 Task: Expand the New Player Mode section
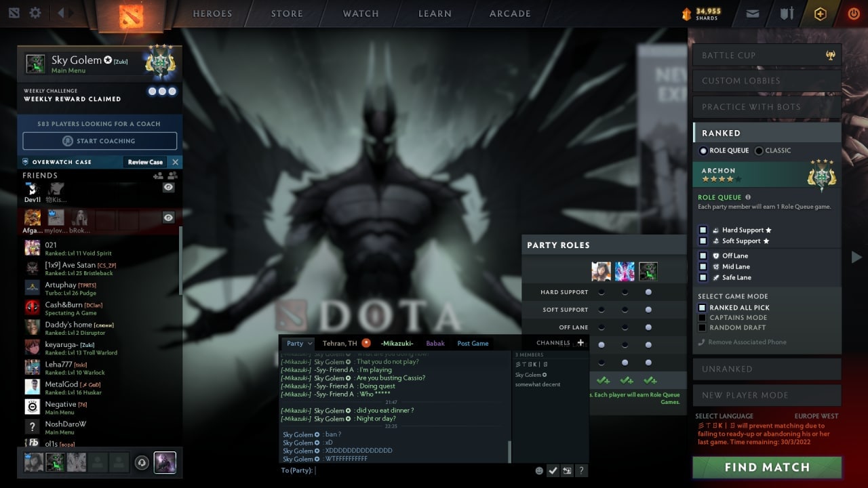[x=767, y=395]
